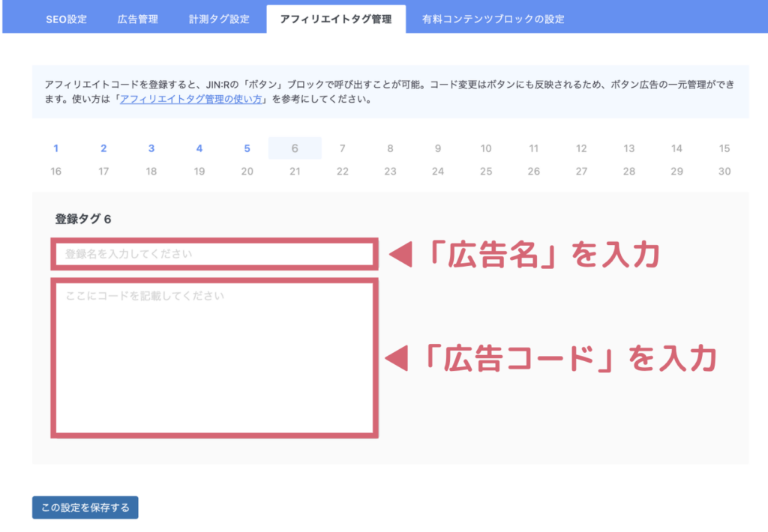The height and width of the screenshot is (532, 768).
Task: Click the 登録名 name input field
Action: (x=214, y=254)
